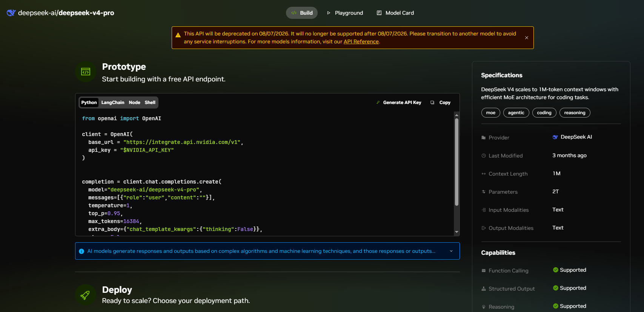Click the green check beside Structured Output
The image size is (644, 312).
556,288
